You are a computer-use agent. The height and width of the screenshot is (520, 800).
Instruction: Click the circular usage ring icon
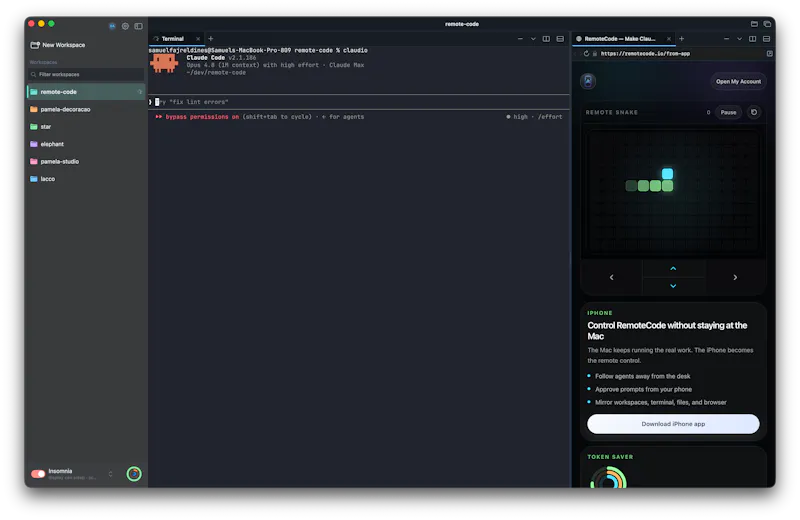point(134,474)
